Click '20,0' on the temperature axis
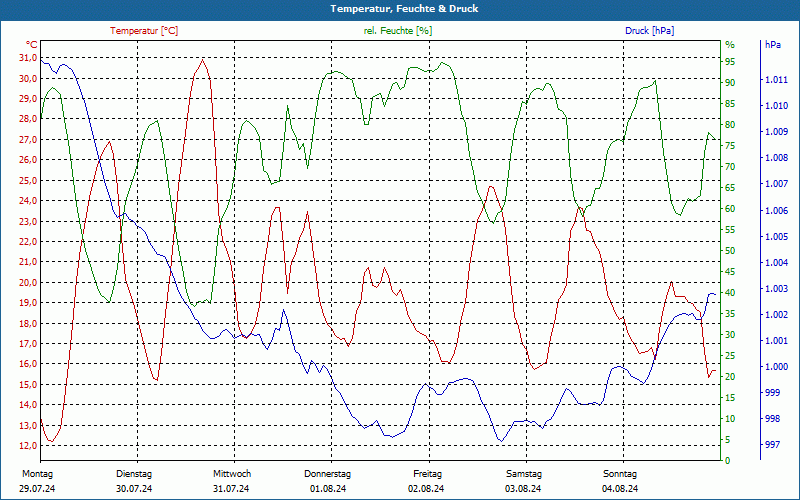 pyautogui.click(x=29, y=282)
